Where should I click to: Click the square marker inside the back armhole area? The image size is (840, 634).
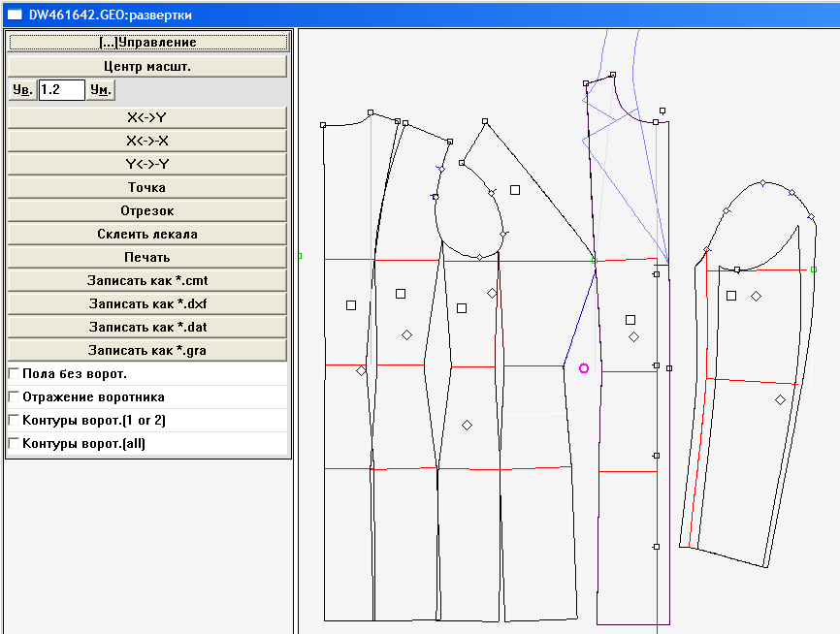(515, 190)
